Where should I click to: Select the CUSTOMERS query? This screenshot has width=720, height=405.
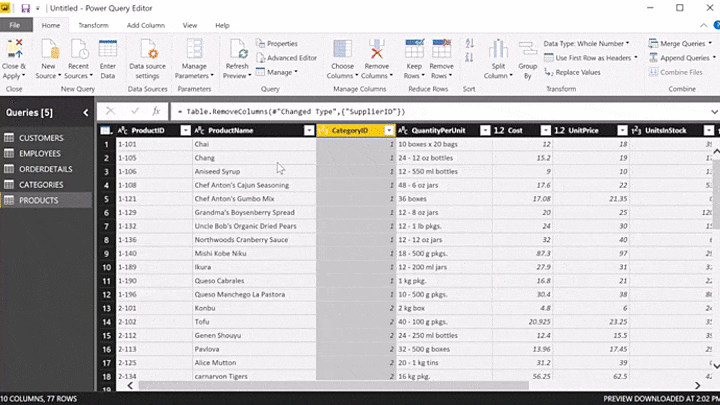click(x=46, y=138)
